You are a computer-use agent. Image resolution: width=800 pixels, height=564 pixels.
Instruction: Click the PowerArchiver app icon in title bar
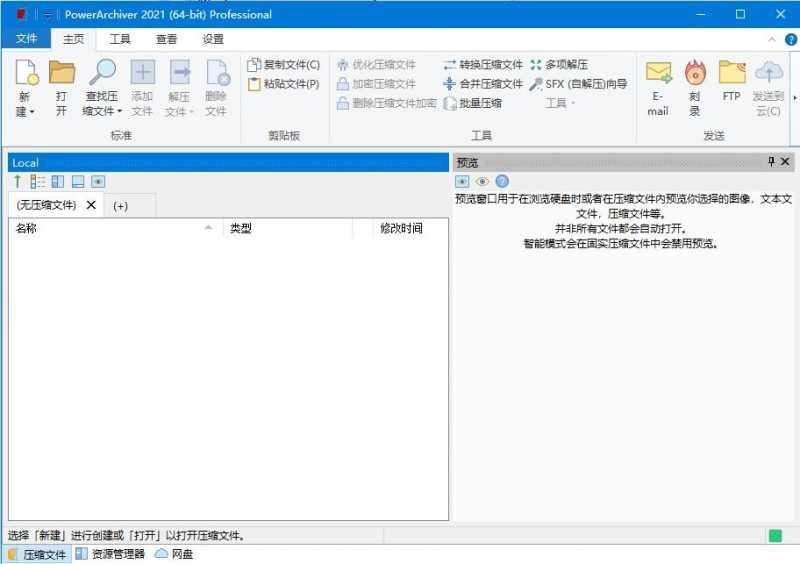tap(21, 14)
